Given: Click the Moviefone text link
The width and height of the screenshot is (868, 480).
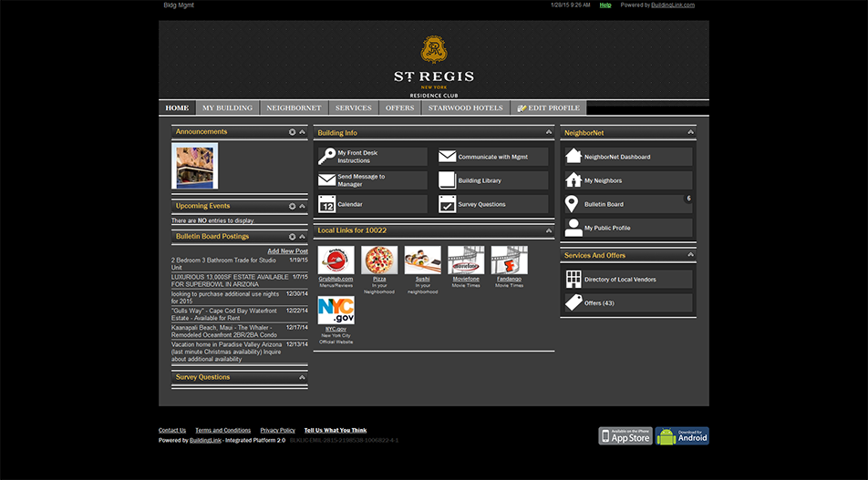Looking at the screenshot, I should coord(466,280).
